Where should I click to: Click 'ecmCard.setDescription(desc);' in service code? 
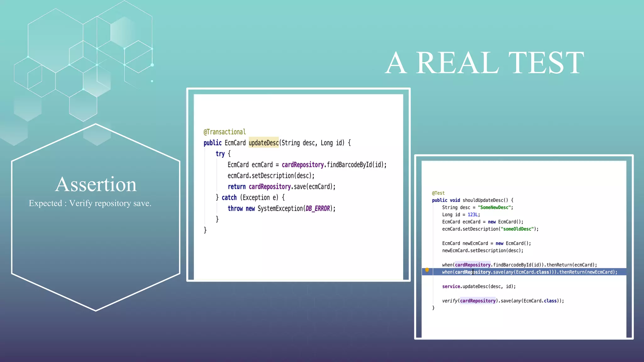271,176
